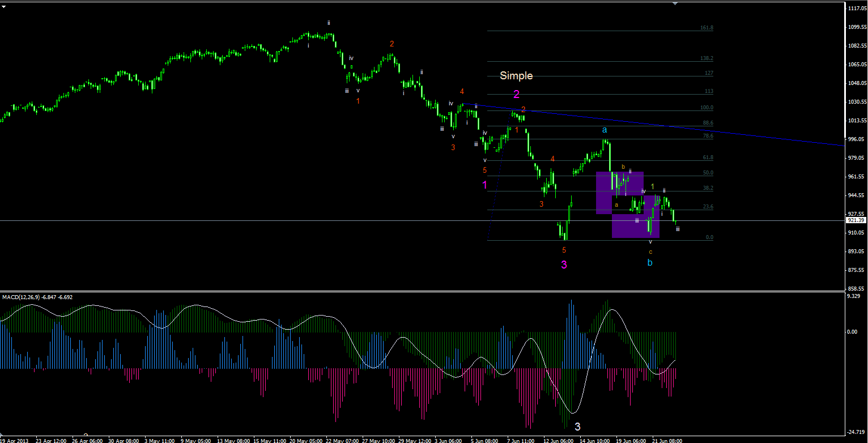Click the 100.0 Fibonacci level label

click(707, 108)
